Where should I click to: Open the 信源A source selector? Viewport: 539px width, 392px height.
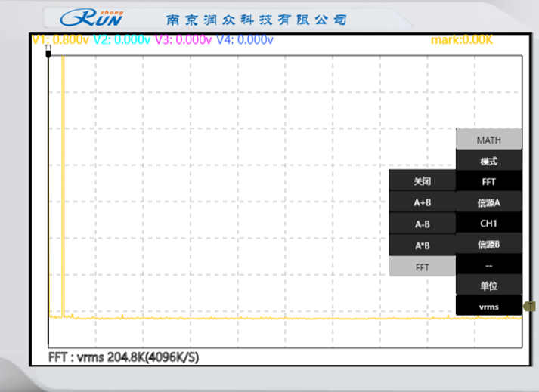pos(488,202)
